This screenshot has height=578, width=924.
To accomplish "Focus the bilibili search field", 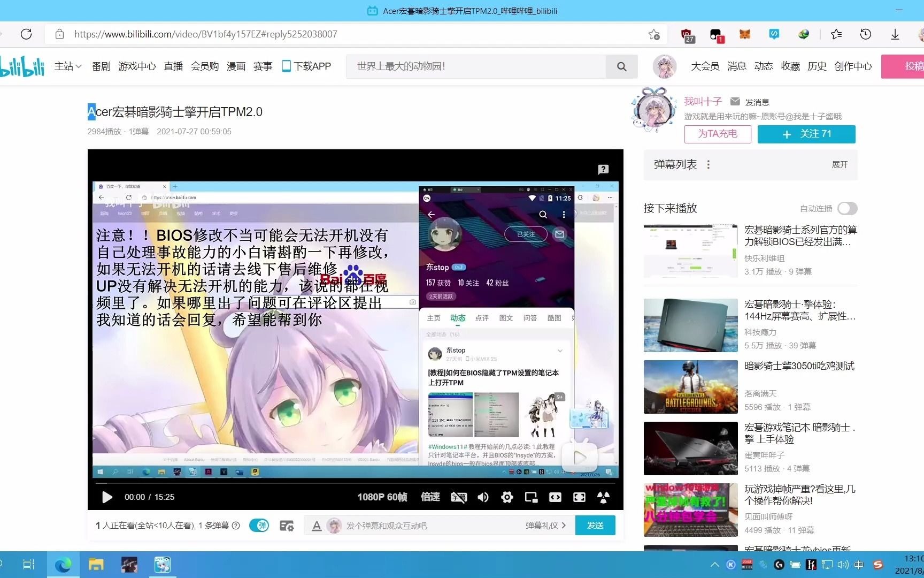I will tap(476, 66).
